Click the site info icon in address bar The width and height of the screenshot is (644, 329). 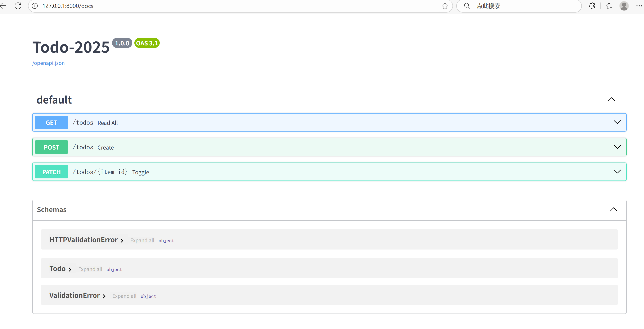pyautogui.click(x=35, y=6)
